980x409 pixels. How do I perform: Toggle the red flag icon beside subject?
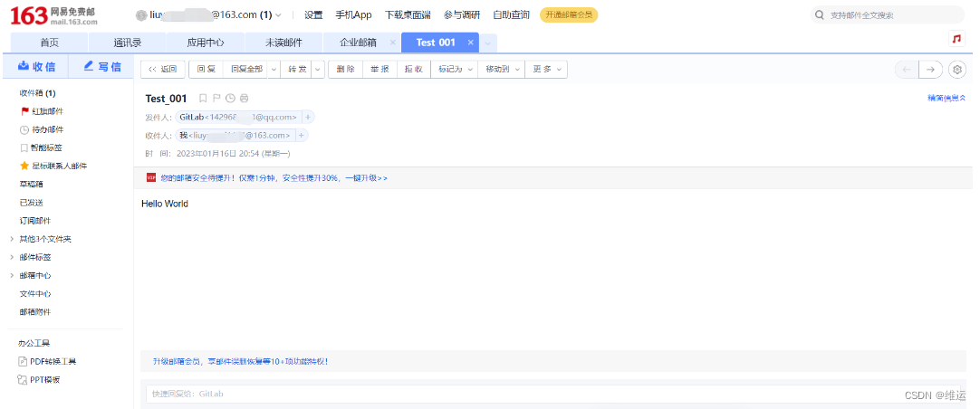pyautogui.click(x=216, y=98)
